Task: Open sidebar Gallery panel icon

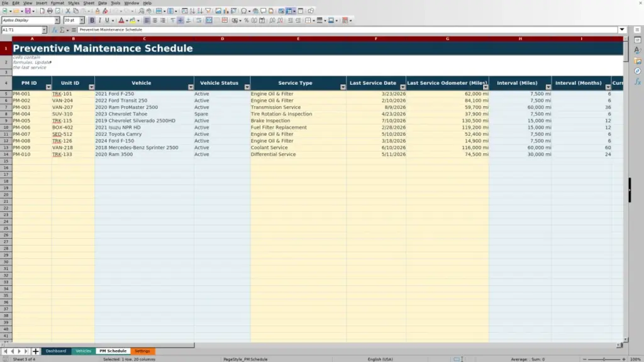Action: click(638, 61)
